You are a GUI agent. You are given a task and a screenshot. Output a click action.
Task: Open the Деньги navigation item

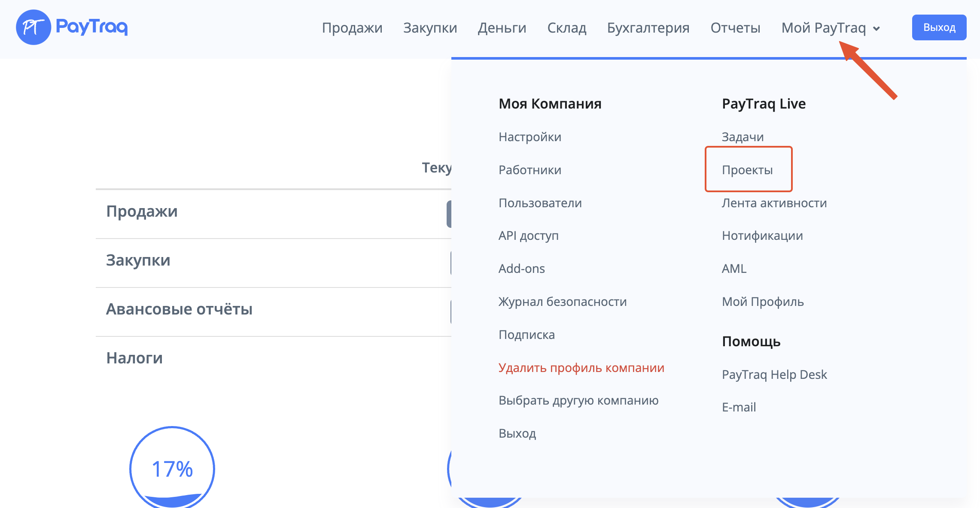pos(502,28)
